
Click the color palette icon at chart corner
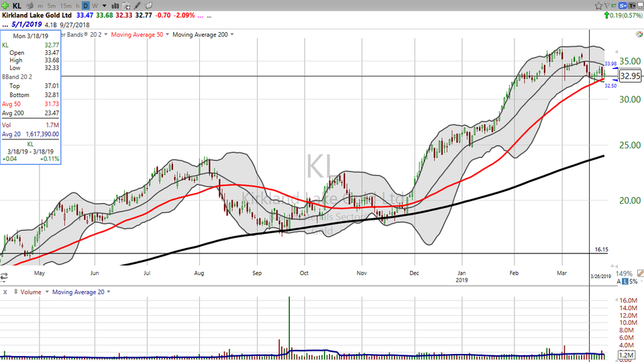(639, 34)
